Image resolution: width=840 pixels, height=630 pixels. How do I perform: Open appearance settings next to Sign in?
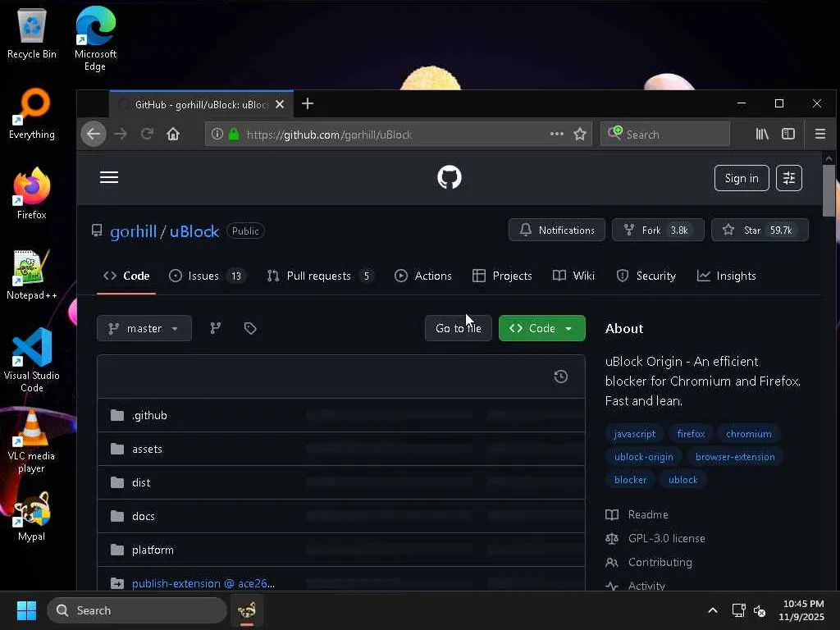[x=788, y=178]
